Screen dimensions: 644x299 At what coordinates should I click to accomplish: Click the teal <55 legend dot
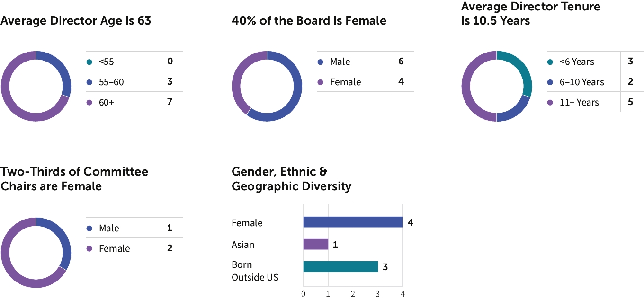(89, 62)
